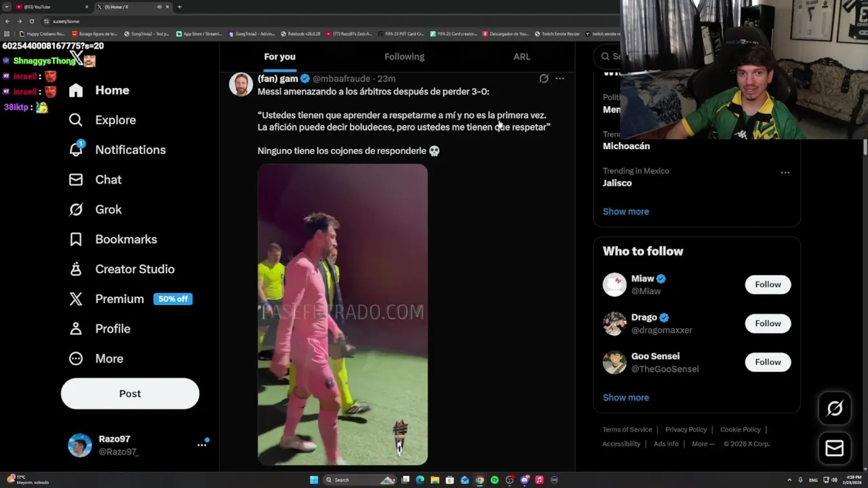Image resolution: width=868 pixels, height=488 pixels.
Task: Switch to the YouTube browser tab
Action: pyautogui.click(x=53, y=7)
